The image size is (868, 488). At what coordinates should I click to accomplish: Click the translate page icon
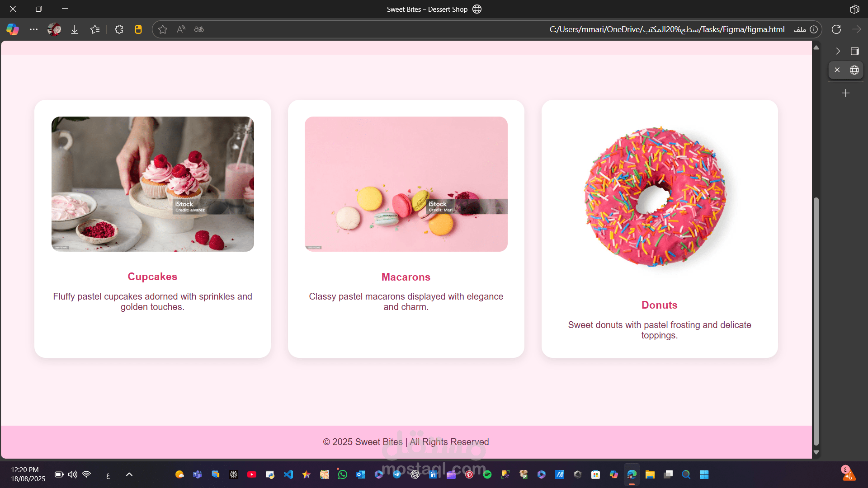[199, 29]
